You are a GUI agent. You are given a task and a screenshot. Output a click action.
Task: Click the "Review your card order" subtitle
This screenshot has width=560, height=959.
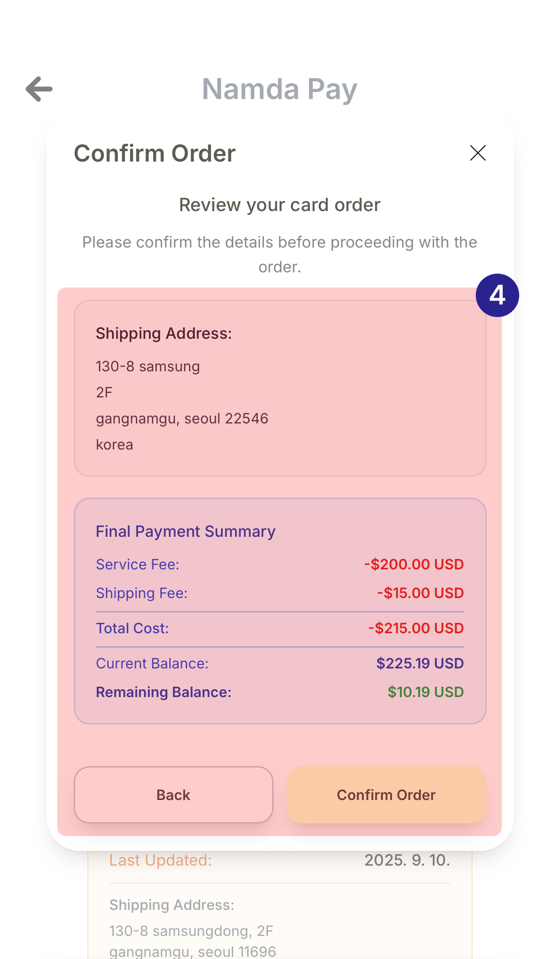(x=280, y=205)
